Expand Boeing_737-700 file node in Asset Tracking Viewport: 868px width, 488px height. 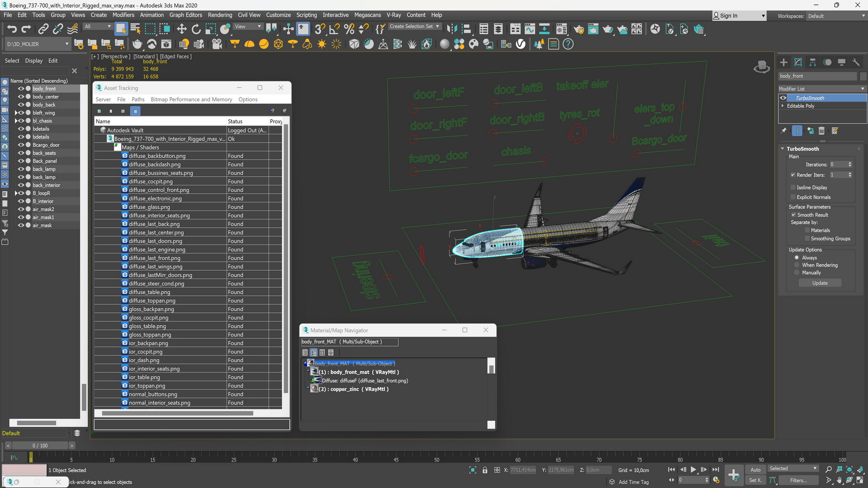coord(103,138)
